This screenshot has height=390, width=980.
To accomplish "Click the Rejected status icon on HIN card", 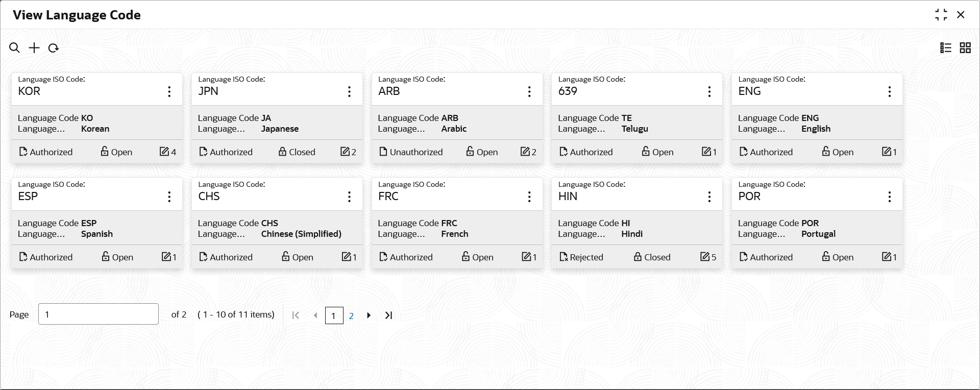I will tap(563, 257).
